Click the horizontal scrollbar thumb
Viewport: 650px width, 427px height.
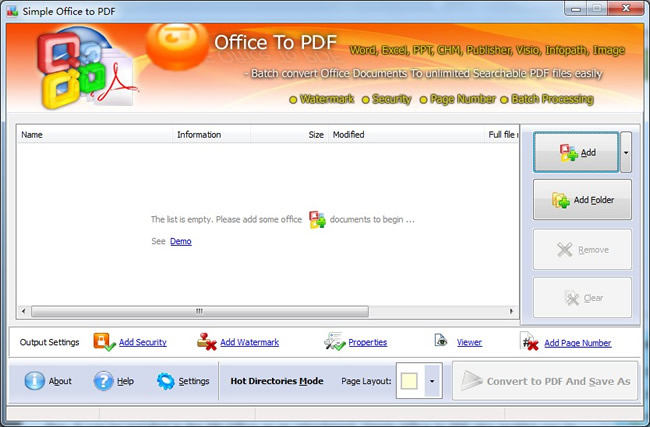point(200,311)
